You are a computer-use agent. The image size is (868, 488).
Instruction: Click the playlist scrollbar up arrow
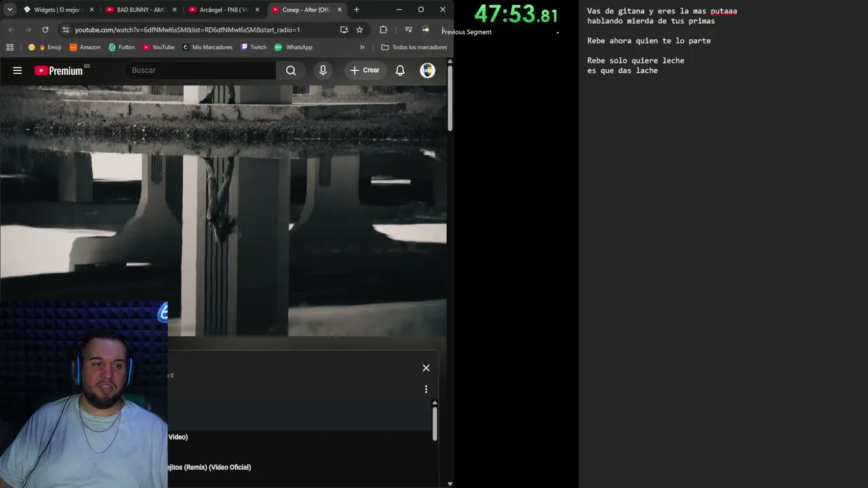(x=435, y=403)
